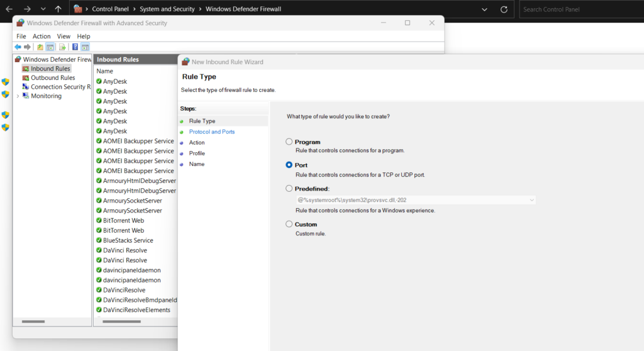Click the chevron after Control Panel breadcrumb
The image size is (644, 351).
point(135,9)
